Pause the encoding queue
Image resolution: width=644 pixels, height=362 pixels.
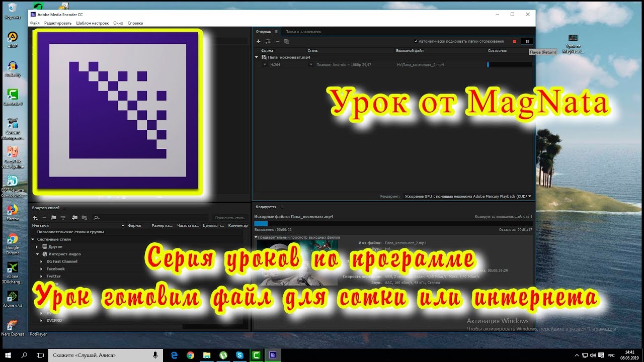(x=527, y=41)
